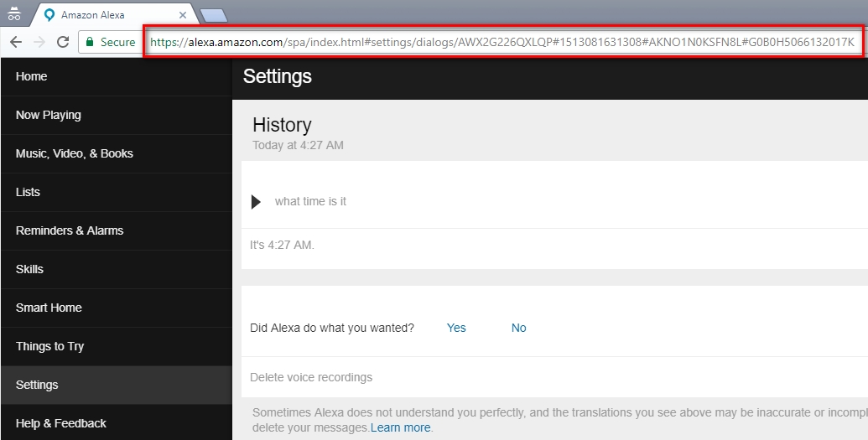868x440 pixels.
Task: Open Reminders & Alarms
Action: pos(117,230)
